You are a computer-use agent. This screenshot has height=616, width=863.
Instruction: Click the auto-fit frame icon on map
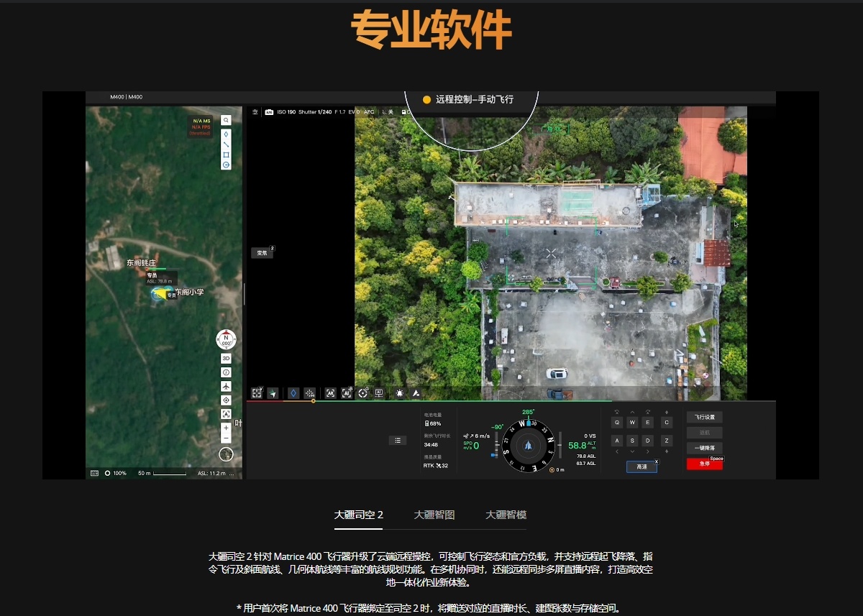click(226, 414)
